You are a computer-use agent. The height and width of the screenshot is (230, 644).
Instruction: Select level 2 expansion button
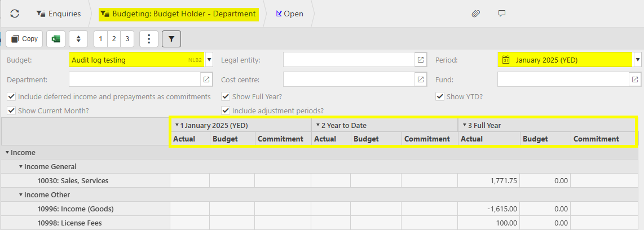pyautogui.click(x=114, y=39)
